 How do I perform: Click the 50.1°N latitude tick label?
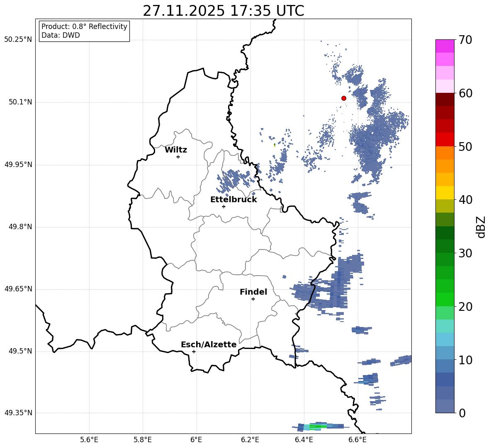[x=20, y=102]
